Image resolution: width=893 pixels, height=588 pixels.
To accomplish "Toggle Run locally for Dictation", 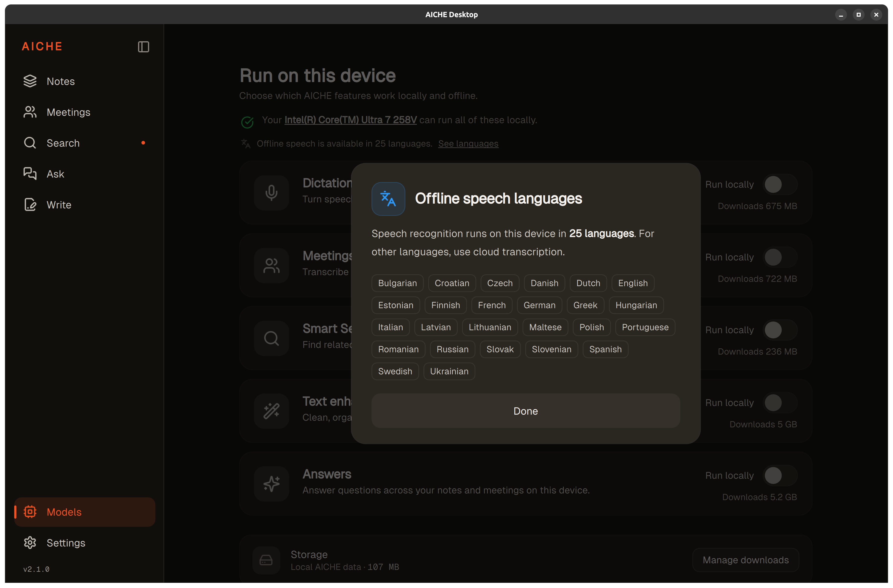I will pyautogui.click(x=781, y=184).
